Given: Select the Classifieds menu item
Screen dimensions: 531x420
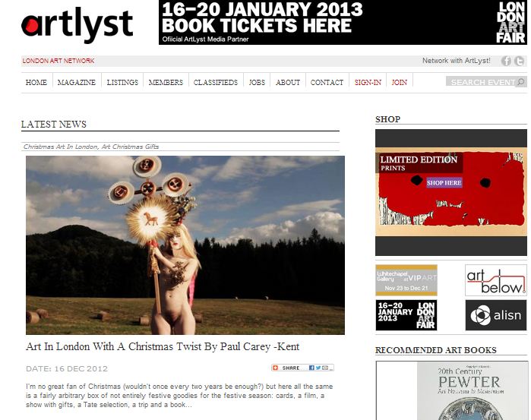Looking at the screenshot, I should (x=216, y=82).
